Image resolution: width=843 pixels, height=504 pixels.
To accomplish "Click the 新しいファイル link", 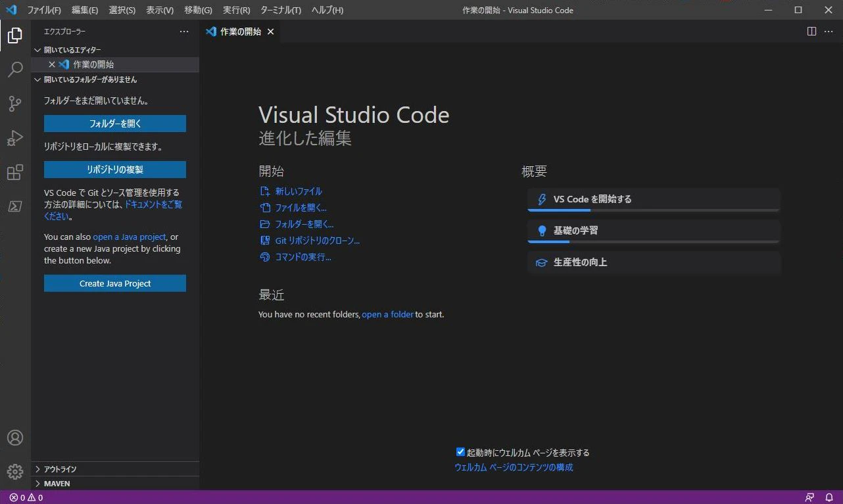I will point(298,191).
